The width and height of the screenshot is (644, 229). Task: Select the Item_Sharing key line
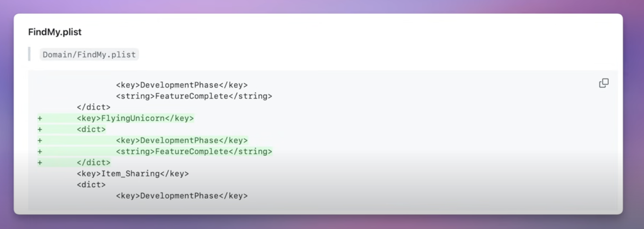tap(132, 174)
